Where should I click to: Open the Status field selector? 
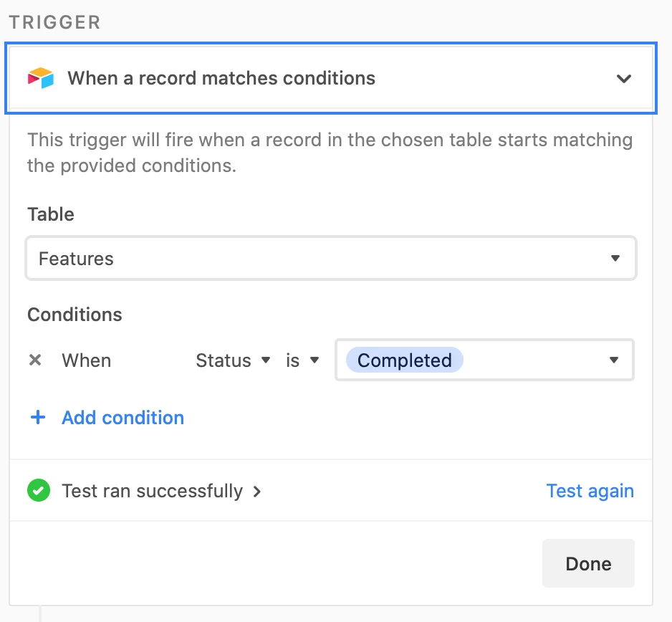pyautogui.click(x=233, y=360)
